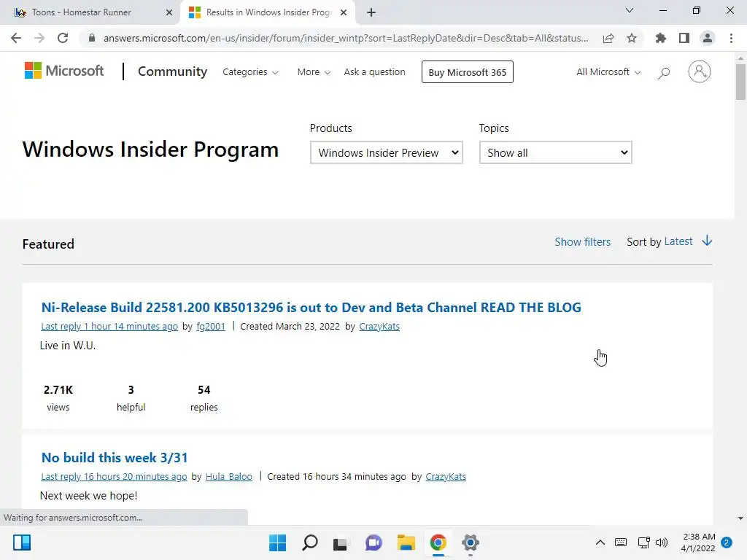Click Buy Microsoft 365 button
Screen dimensions: 747x560
coord(468,72)
